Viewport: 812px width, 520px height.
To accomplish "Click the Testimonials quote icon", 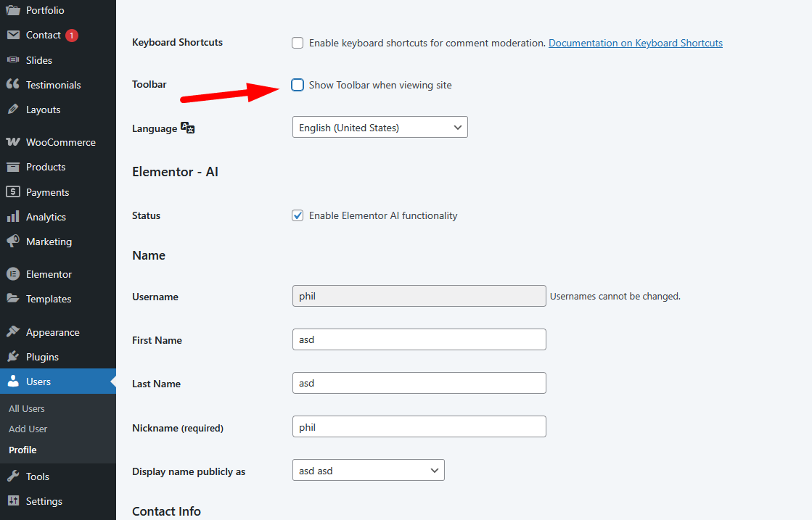I will tap(13, 84).
